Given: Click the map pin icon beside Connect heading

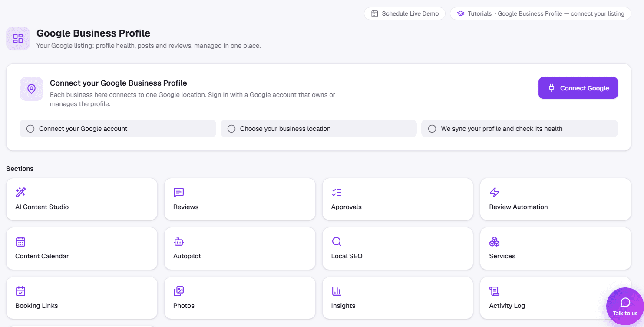Looking at the screenshot, I should coord(31,89).
